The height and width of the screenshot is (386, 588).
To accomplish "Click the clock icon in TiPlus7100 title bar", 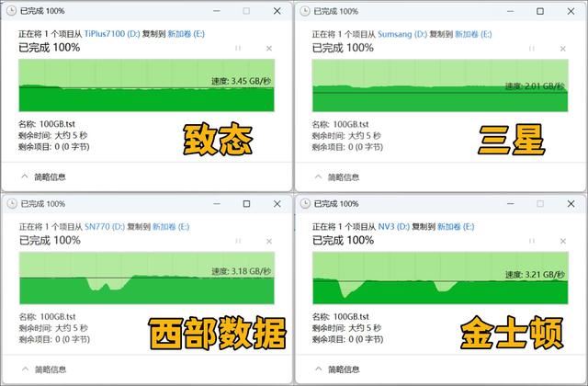I will pos(12,11).
